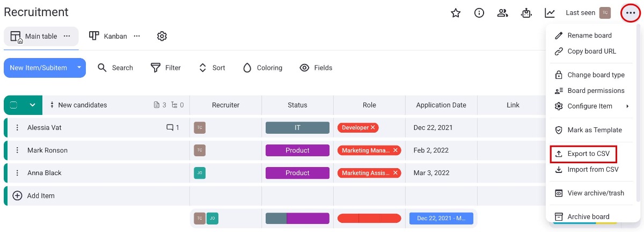This screenshot has height=232, width=644.
Task: Click the recruiter avatar for Alessia Vat
Action: [200, 128]
